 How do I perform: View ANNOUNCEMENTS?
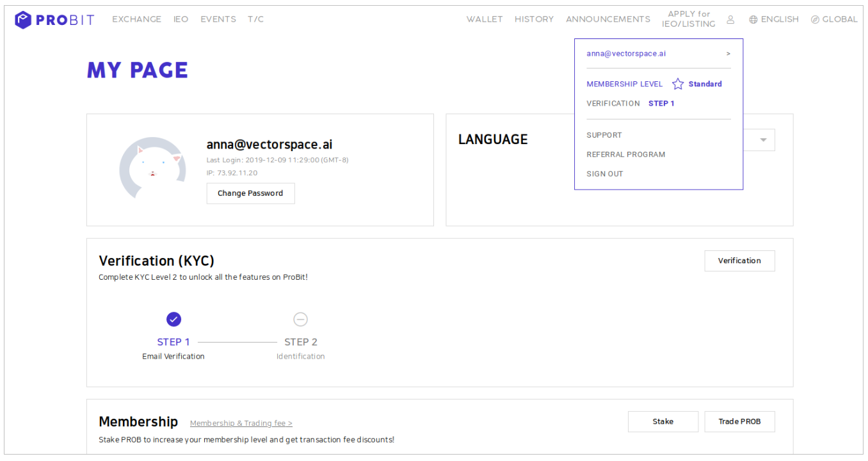[608, 19]
